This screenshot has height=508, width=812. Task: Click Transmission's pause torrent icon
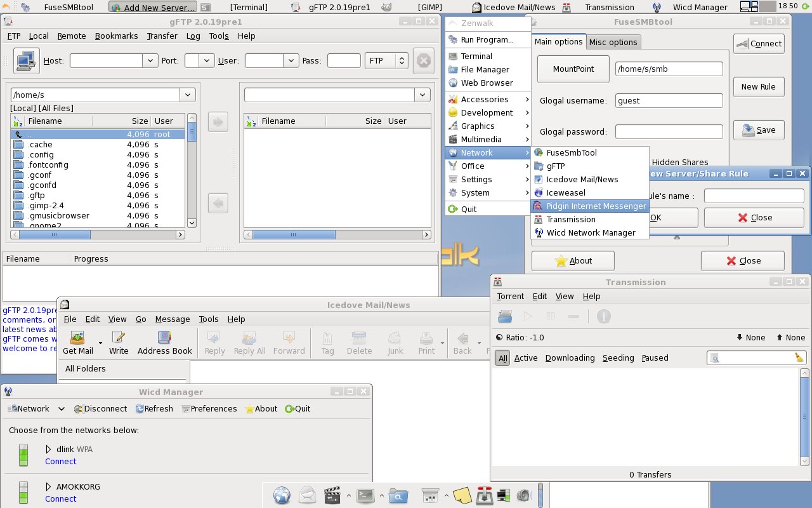551,316
